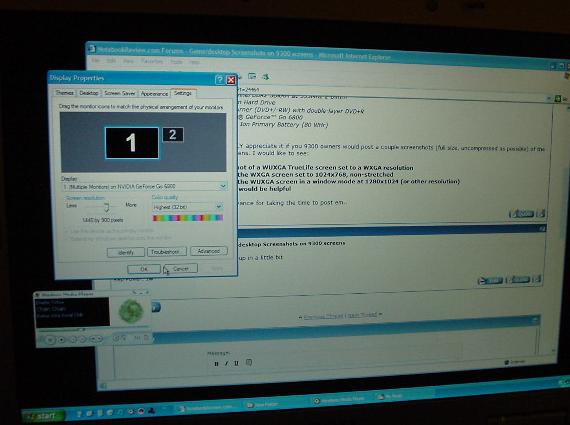Open the Edit menu in Internet Explorer

(x=111, y=60)
